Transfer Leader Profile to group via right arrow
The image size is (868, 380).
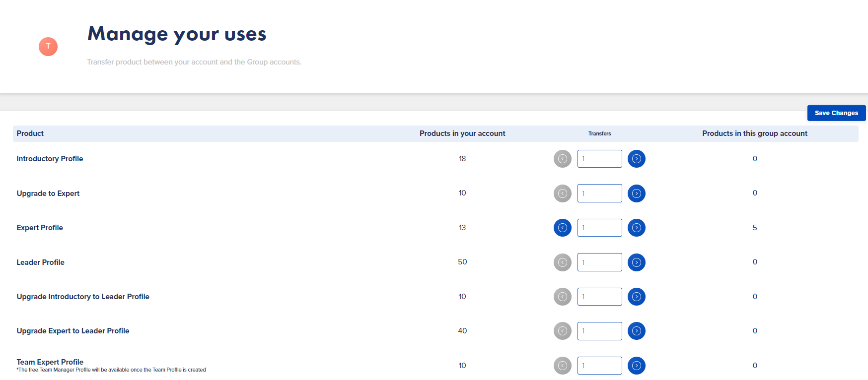click(x=637, y=262)
